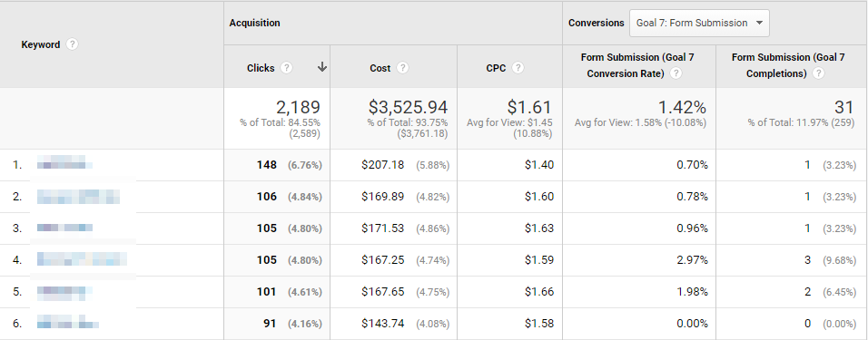
Task: Click the $1.58 CPC cell
Action: coord(510,324)
